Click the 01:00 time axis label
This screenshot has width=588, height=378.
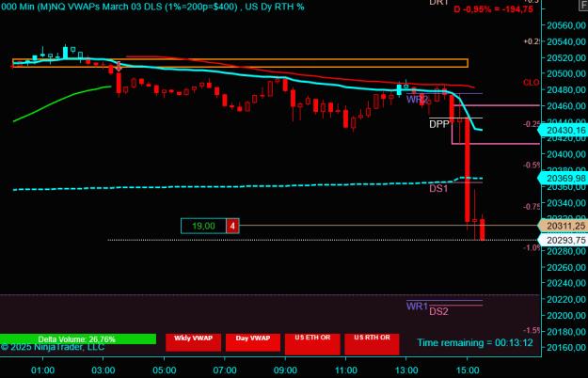pos(42,370)
